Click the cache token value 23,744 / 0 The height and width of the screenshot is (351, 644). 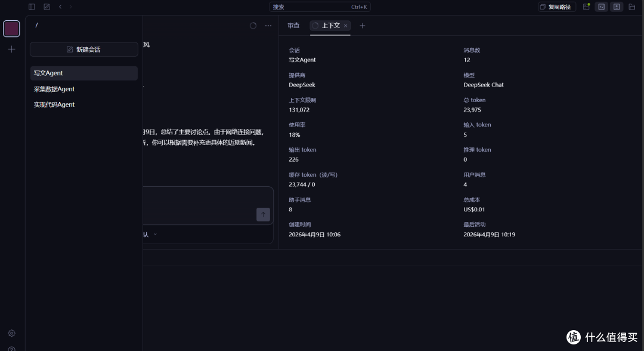[x=302, y=184]
